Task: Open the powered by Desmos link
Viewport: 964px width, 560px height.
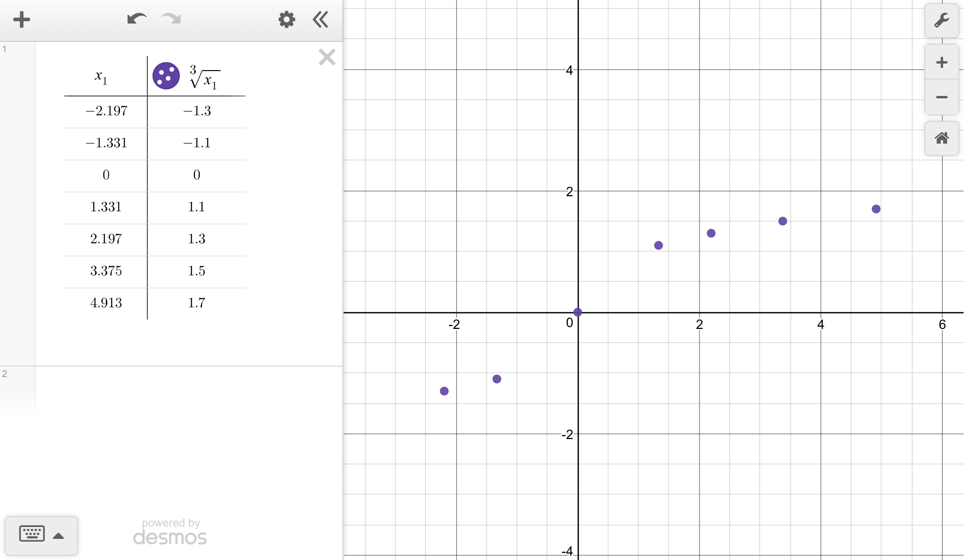Action: tap(170, 532)
